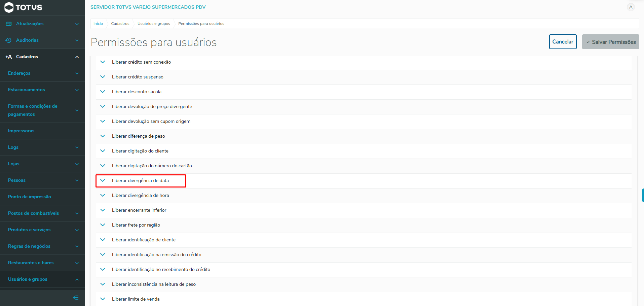Click Liberar frete por região text
Image resolution: width=644 pixels, height=306 pixels.
(x=136, y=225)
